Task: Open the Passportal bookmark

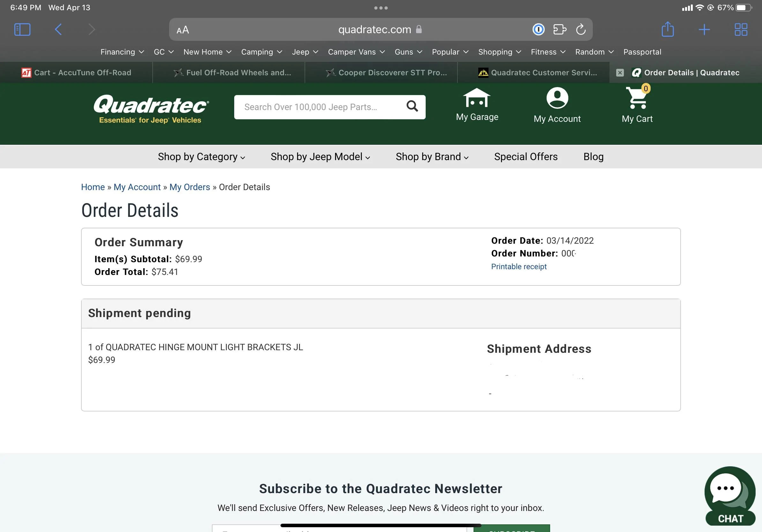Action: tap(642, 52)
